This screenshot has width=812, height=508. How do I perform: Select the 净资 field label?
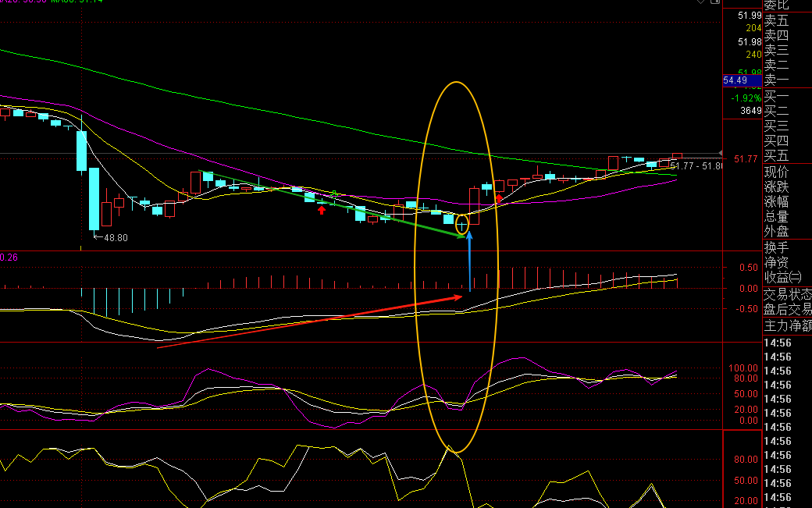point(776,262)
